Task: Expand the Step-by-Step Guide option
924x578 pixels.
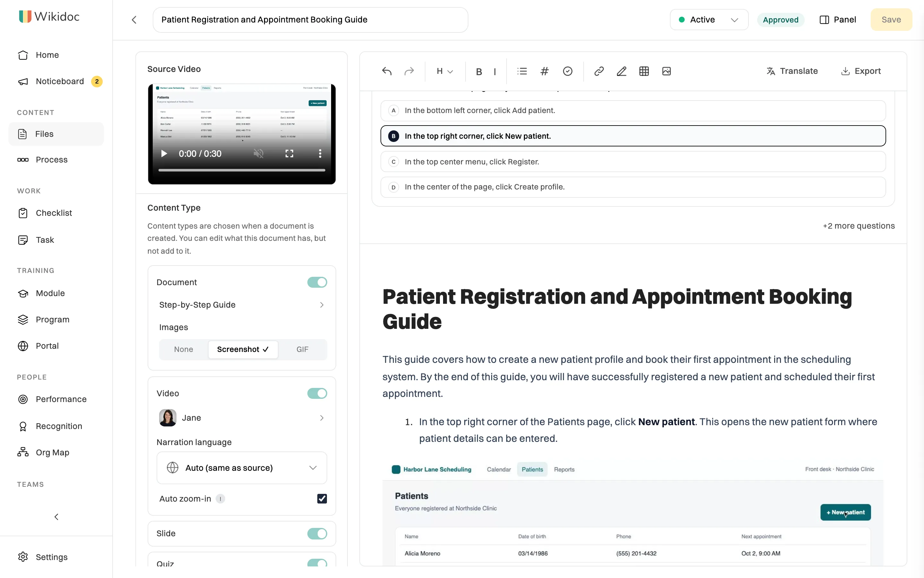Action: coord(242,305)
